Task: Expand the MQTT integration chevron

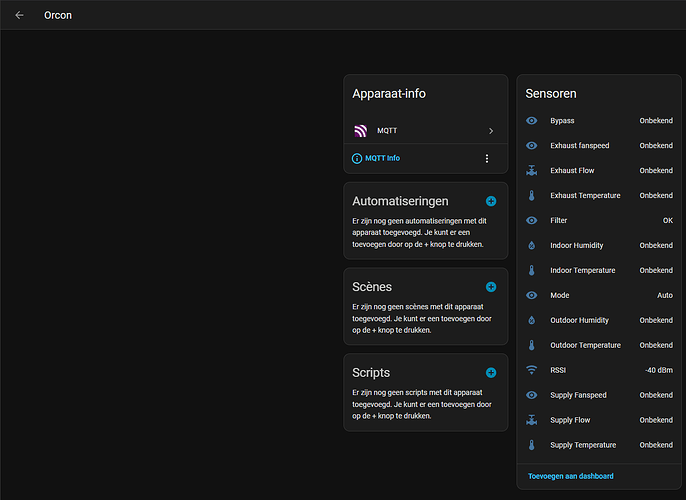Action: tap(491, 131)
